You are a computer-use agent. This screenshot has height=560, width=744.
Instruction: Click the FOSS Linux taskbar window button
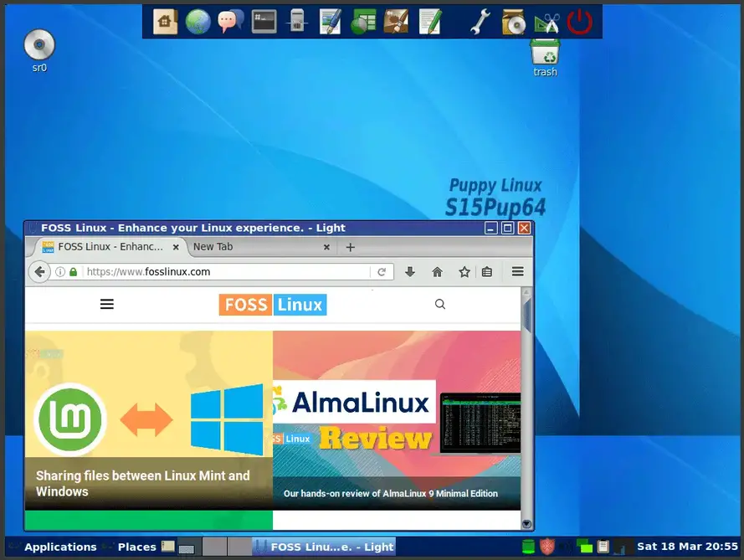(x=324, y=547)
